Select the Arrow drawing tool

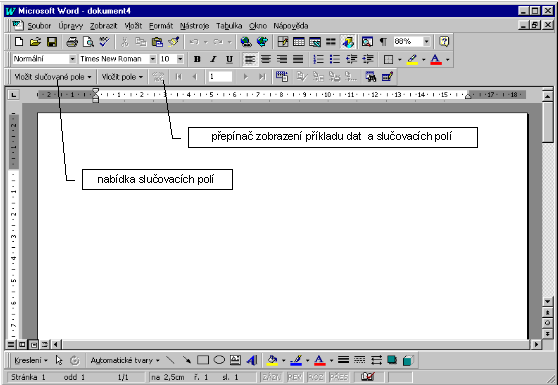coord(186,360)
